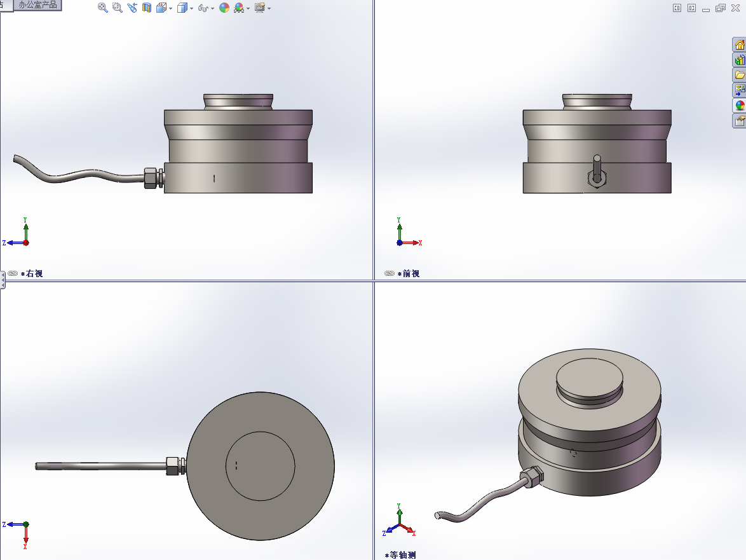Switch to the 办公室产品 tab

pos(37,4)
